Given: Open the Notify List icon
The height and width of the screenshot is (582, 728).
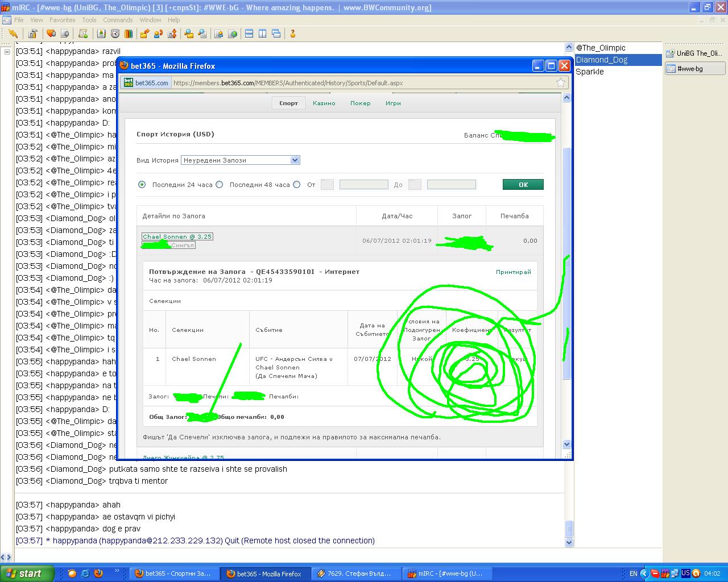Looking at the screenshot, I should [x=218, y=34].
